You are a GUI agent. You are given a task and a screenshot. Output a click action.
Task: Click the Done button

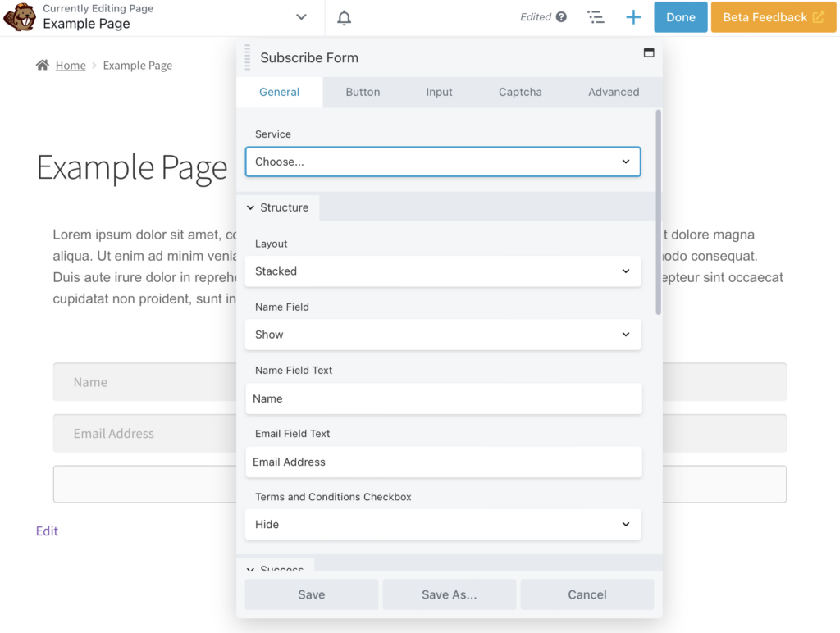click(x=680, y=16)
